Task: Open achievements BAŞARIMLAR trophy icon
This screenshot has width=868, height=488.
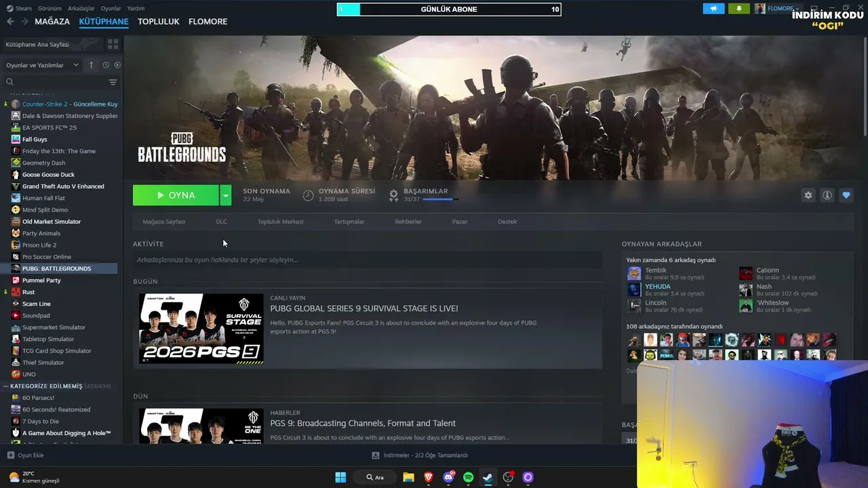Action: 393,195
